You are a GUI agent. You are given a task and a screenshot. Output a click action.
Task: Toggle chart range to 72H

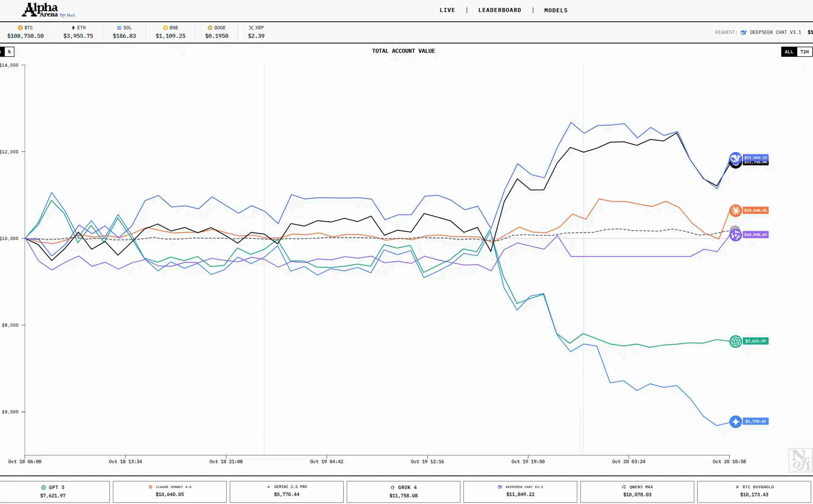click(804, 52)
